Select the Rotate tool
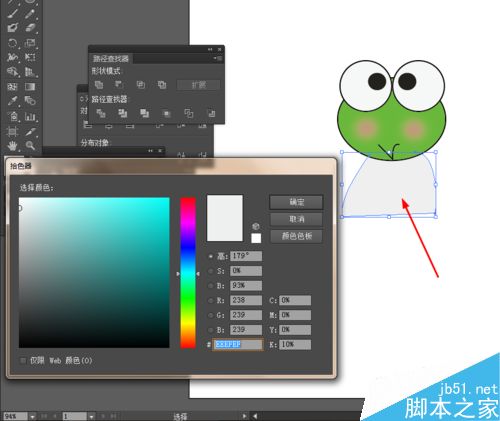Screen dimensions: 500x421 pyautogui.click(x=13, y=43)
